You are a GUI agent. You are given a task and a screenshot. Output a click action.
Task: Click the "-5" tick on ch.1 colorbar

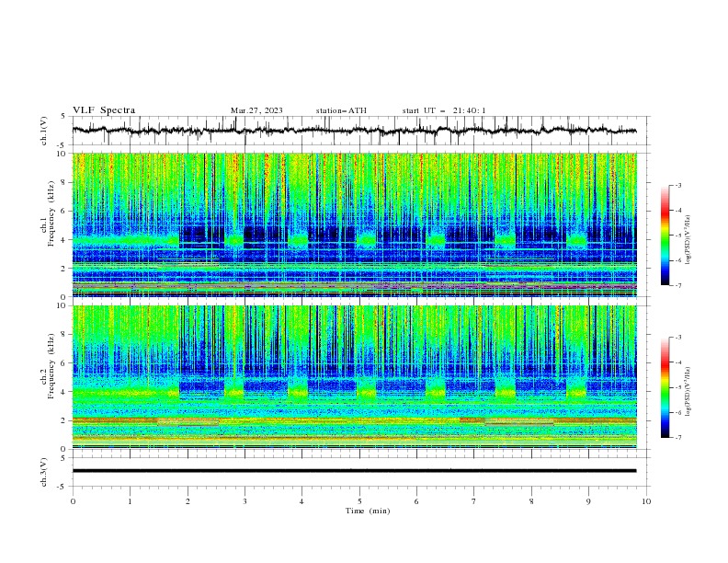click(x=678, y=236)
